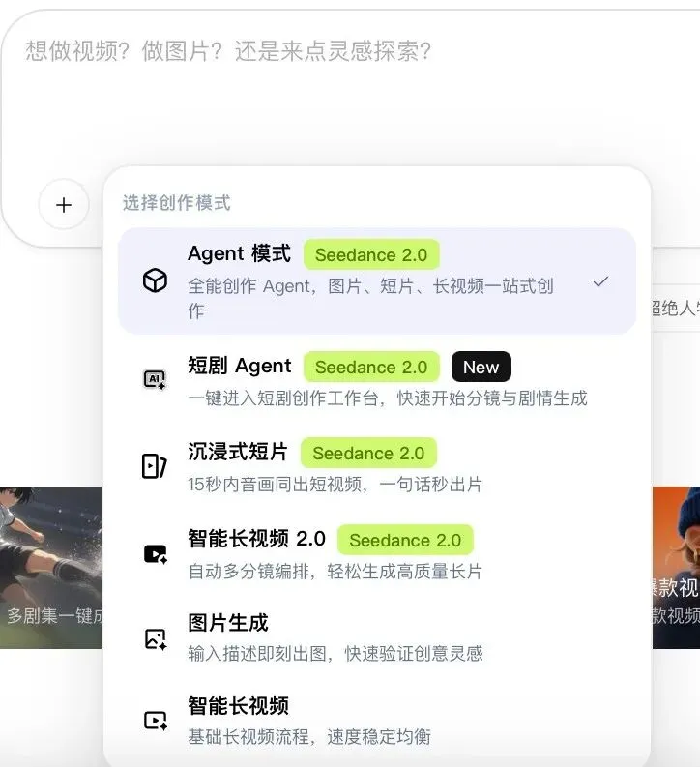Select the Agent 模式 creation mode
This screenshot has width=700, height=767.
click(x=377, y=281)
